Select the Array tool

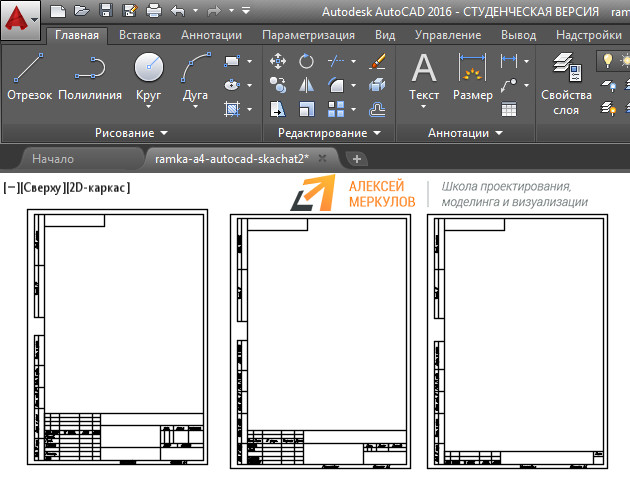pyautogui.click(x=336, y=109)
